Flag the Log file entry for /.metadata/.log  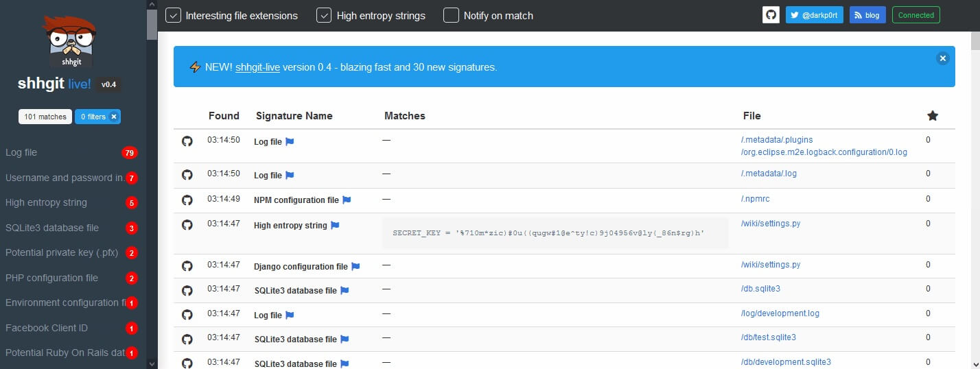pyautogui.click(x=290, y=176)
